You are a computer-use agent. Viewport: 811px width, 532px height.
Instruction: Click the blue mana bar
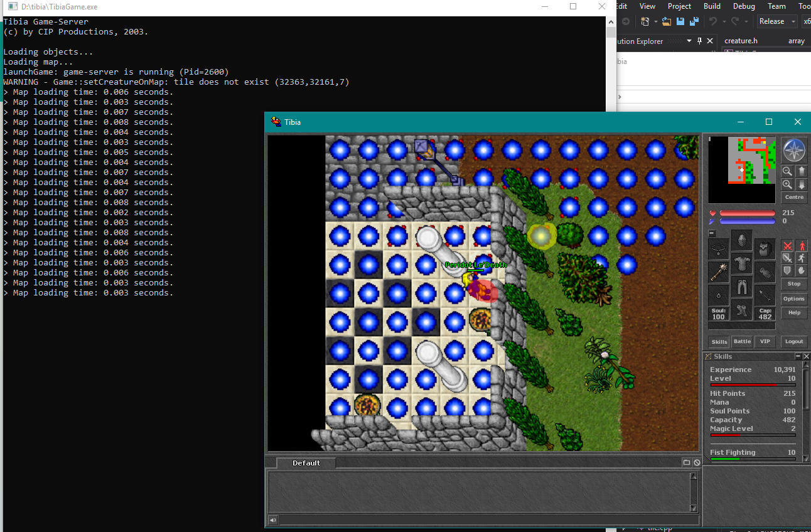pyautogui.click(x=747, y=221)
